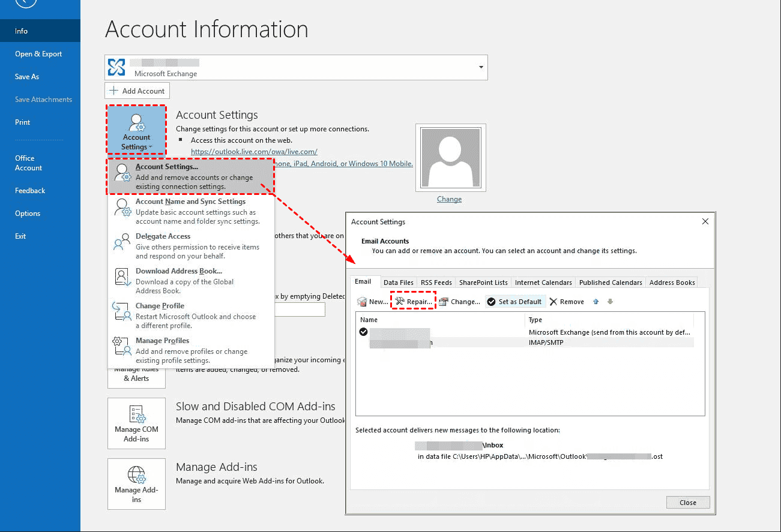Click the Repair toolbar button

coord(413,302)
